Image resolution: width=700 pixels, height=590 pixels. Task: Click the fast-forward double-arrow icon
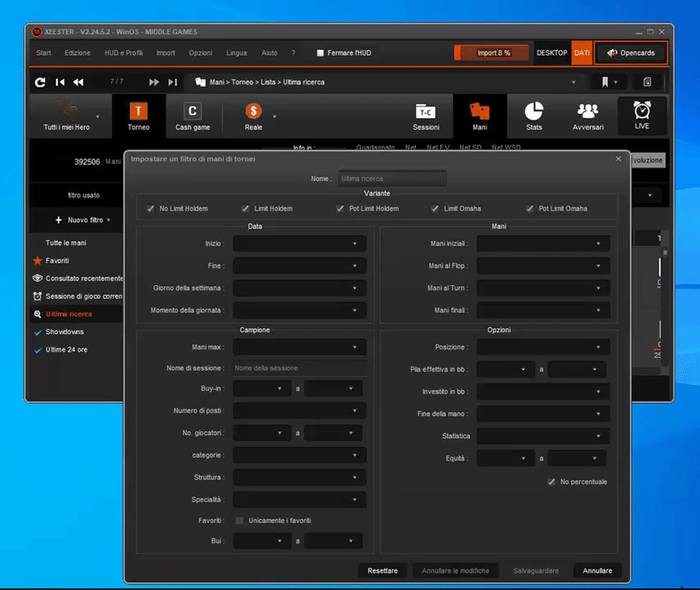pos(154,82)
